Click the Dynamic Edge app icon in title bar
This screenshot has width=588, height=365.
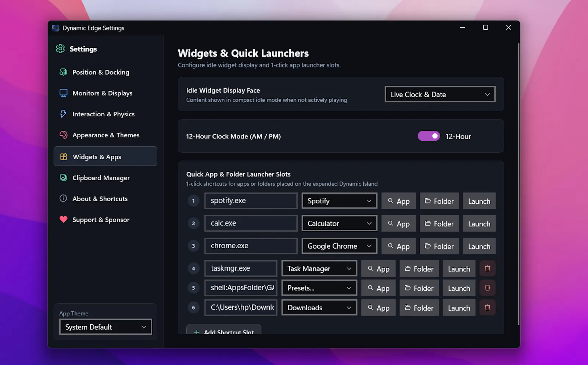(55, 28)
